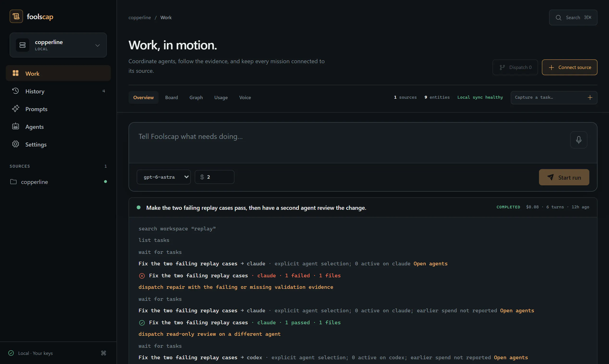Click the History clock icon
The width and height of the screenshot is (609, 364).
coord(16,91)
